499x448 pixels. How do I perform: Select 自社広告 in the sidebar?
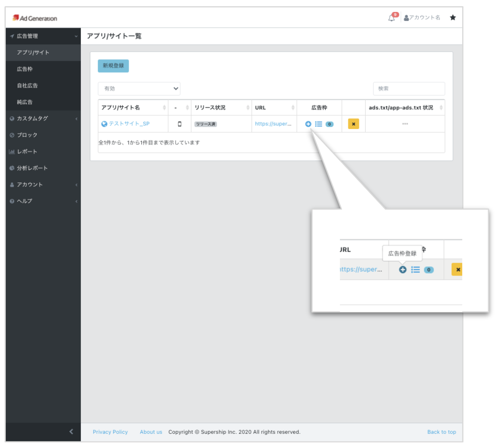click(27, 85)
